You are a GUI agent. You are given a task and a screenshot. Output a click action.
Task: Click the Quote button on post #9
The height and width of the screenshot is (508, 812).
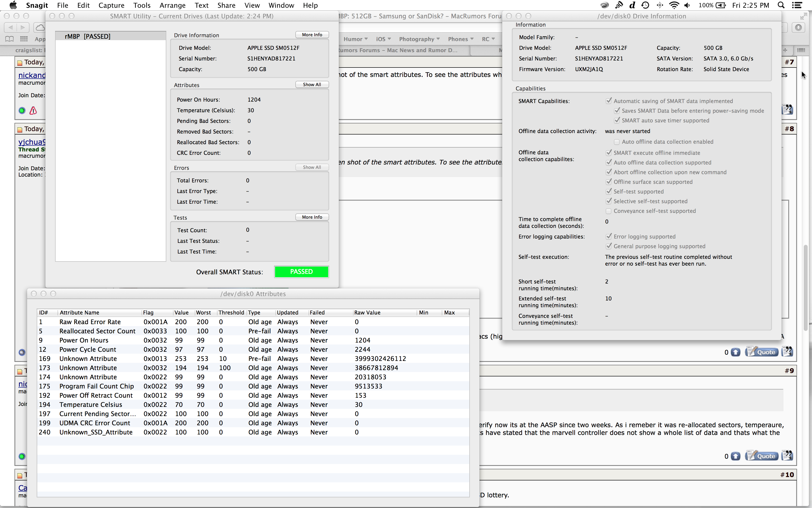[x=762, y=456]
